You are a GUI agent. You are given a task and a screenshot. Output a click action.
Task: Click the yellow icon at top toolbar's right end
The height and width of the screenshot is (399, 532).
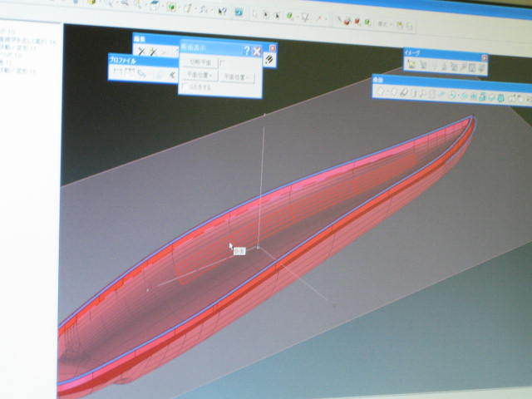click(400, 24)
